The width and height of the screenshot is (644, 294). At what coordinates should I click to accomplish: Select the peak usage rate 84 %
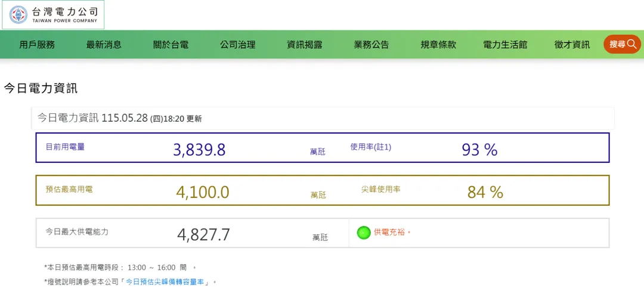[485, 192]
